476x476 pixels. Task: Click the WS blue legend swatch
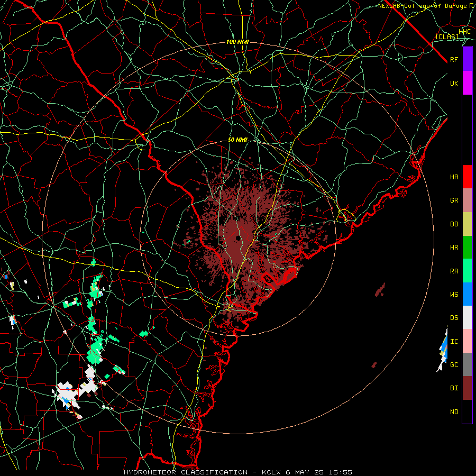coord(467,294)
